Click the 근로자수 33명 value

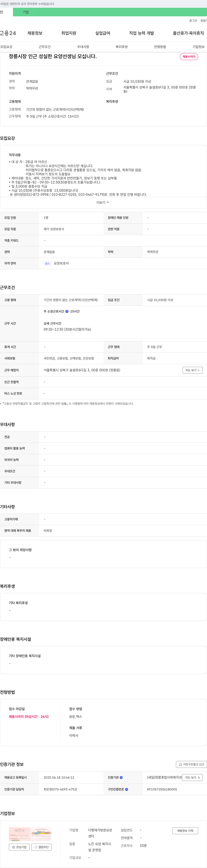(143, 846)
